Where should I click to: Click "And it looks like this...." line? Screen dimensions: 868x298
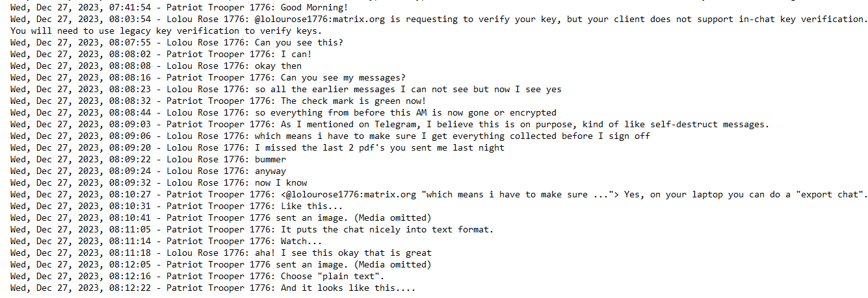pos(348,288)
